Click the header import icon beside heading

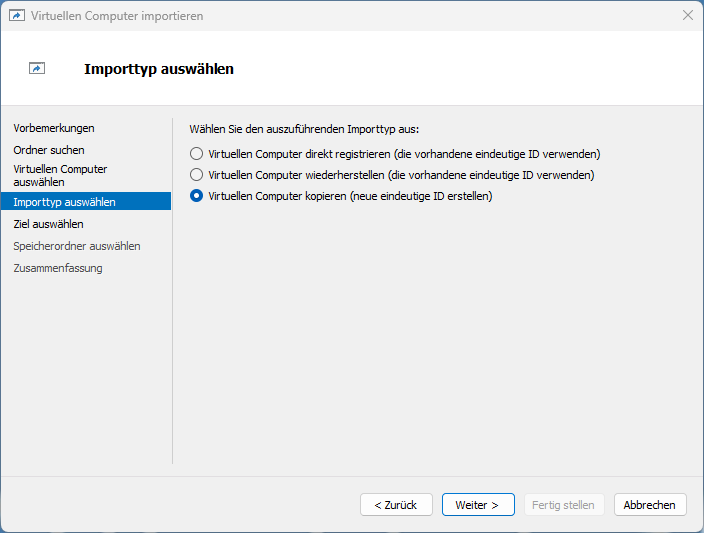click(x=37, y=68)
